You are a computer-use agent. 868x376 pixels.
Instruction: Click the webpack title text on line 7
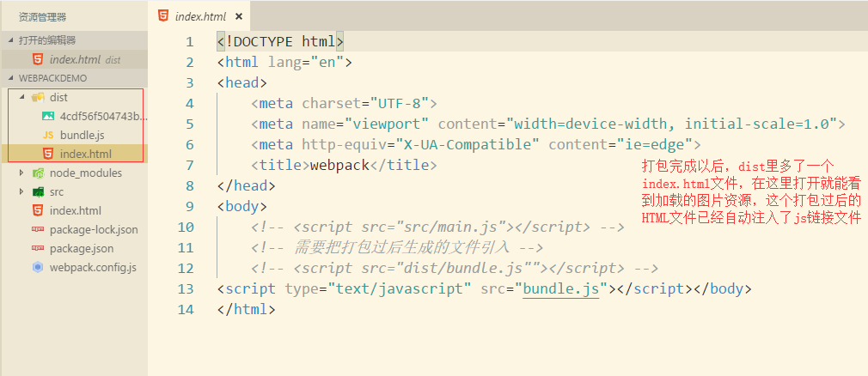(x=339, y=166)
